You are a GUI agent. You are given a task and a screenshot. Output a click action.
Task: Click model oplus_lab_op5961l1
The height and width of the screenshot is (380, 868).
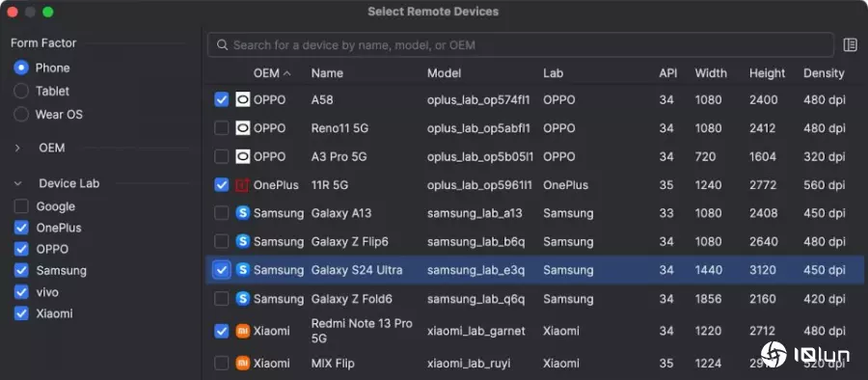point(479,185)
